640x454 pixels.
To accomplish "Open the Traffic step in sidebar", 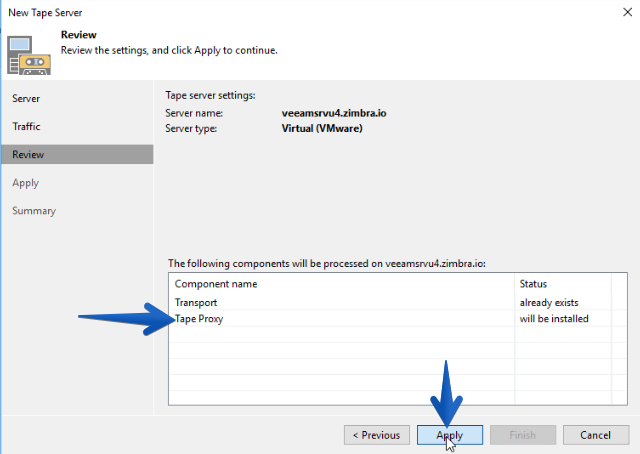I will click(x=26, y=126).
